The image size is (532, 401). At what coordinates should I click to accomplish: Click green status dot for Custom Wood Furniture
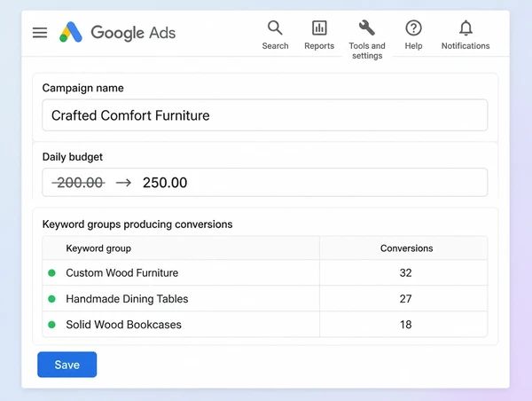pos(51,272)
